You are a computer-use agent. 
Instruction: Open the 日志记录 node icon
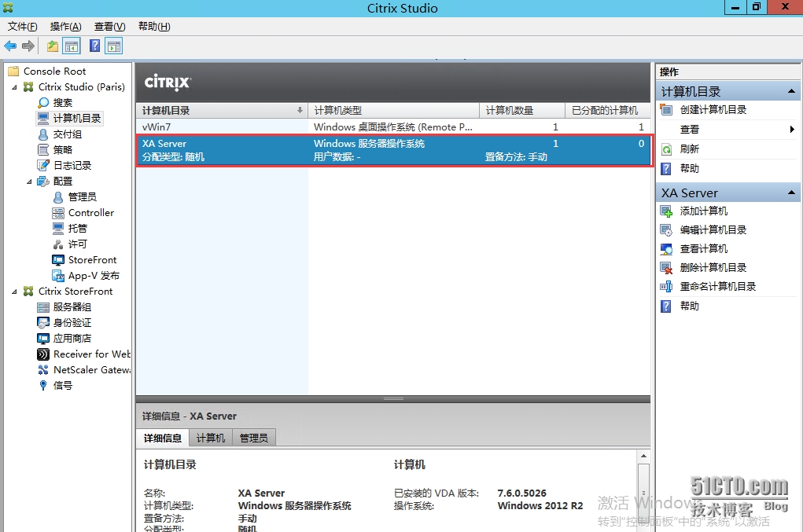(43, 165)
